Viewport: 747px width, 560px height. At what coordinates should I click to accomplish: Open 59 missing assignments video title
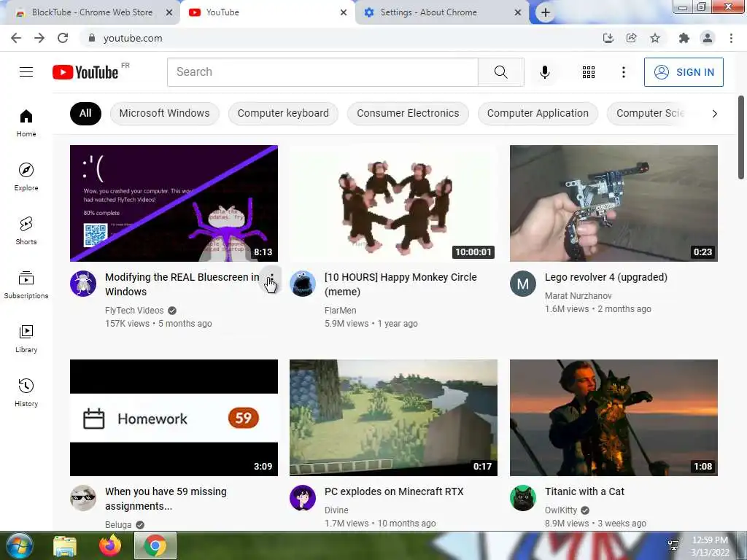(166, 499)
